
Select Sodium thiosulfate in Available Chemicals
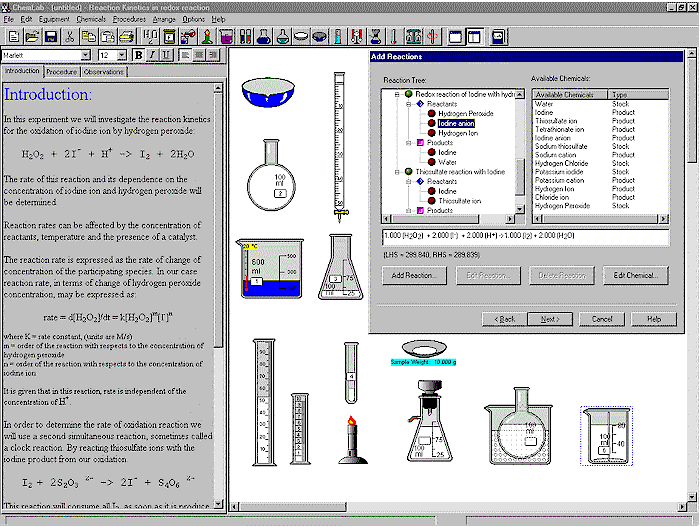(x=561, y=146)
